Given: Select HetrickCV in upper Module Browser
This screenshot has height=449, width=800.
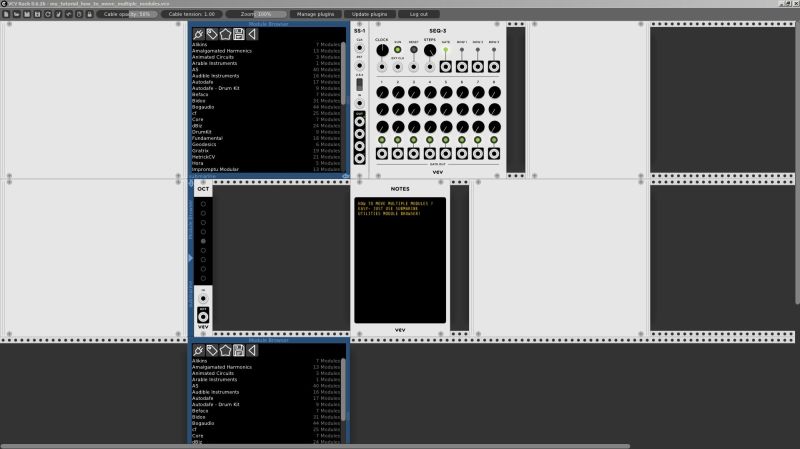Looking at the screenshot, I should [x=266, y=157].
